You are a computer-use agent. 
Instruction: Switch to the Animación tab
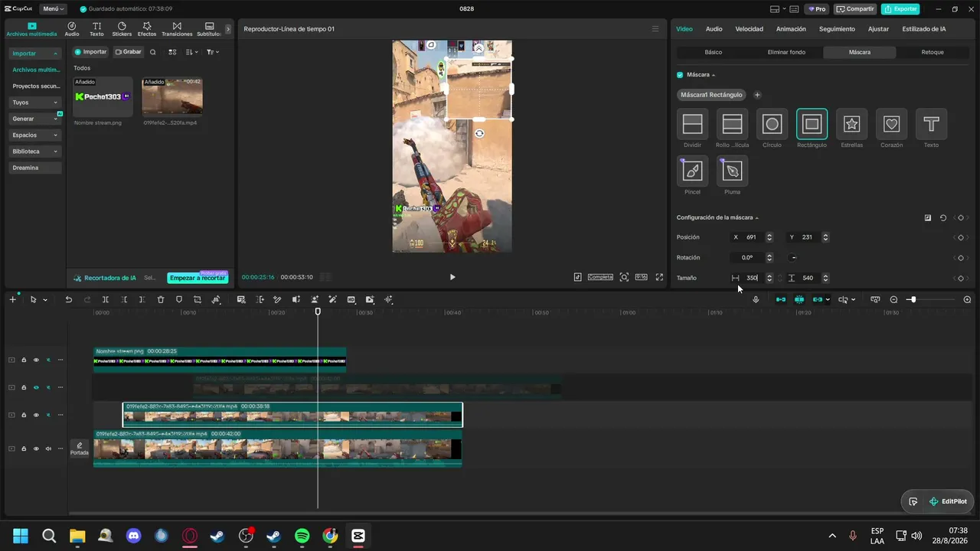791,29
